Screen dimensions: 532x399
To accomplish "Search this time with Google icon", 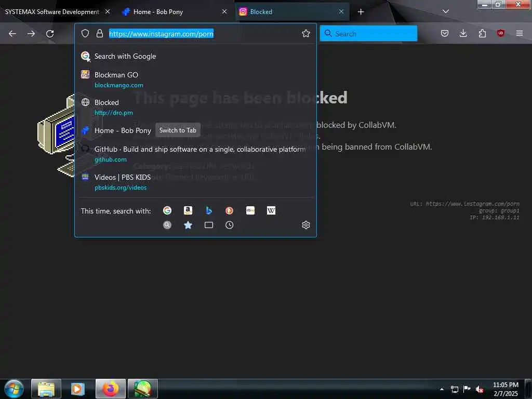I will coord(167,210).
